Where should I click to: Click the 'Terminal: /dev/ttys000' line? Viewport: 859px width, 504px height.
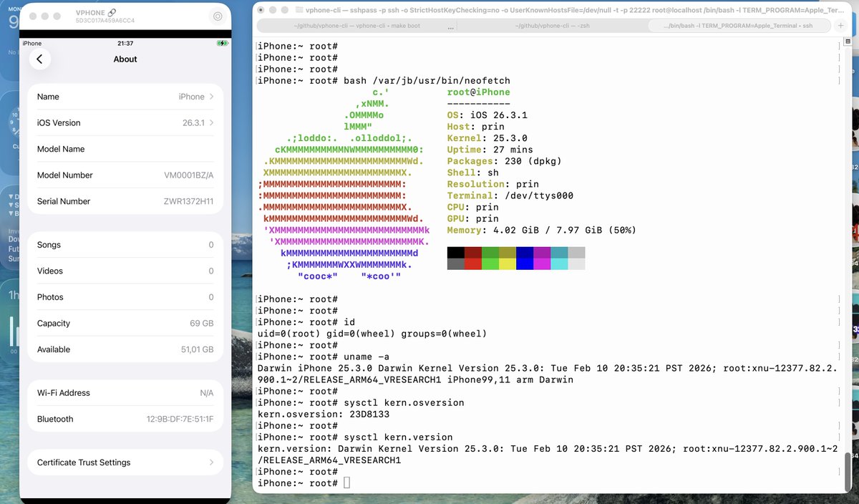510,195
